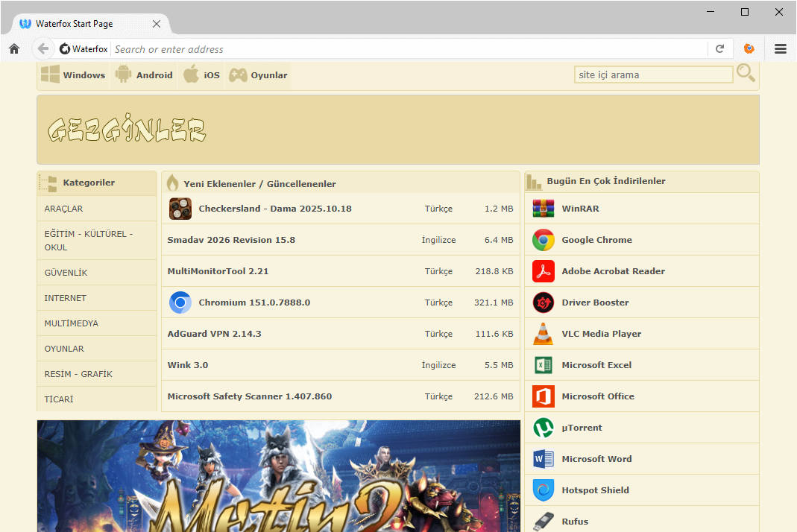
Task: Open Microsoft Safety Scanner 1.407.860 entry
Action: [250, 396]
